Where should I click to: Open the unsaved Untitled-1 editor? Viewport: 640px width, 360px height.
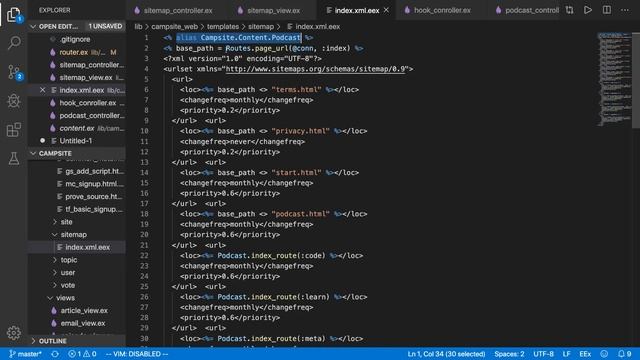click(76, 141)
